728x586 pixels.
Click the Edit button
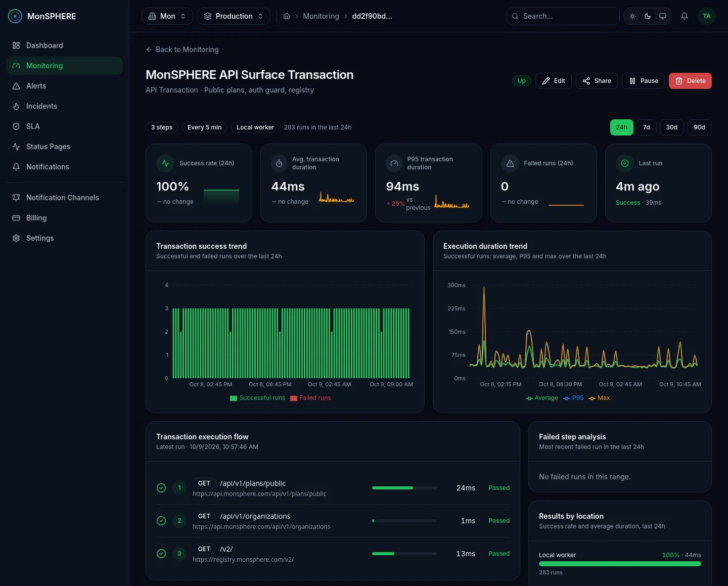[x=554, y=81]
